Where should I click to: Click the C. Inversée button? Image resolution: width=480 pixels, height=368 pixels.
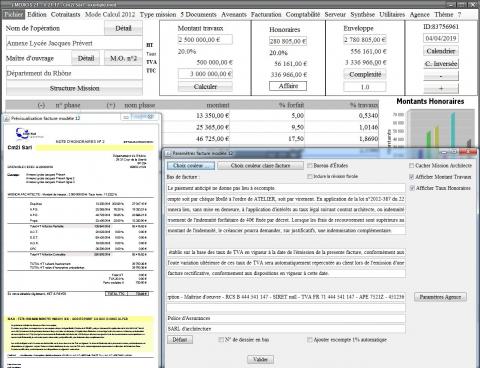[x=441, y=64]
